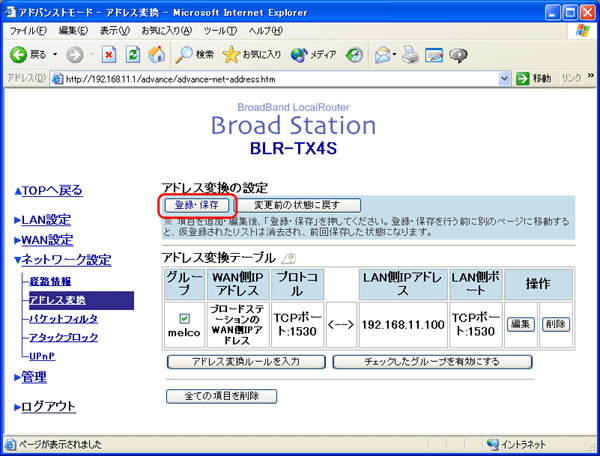Click the 変更前の状態に戻す button

(297, 205)
